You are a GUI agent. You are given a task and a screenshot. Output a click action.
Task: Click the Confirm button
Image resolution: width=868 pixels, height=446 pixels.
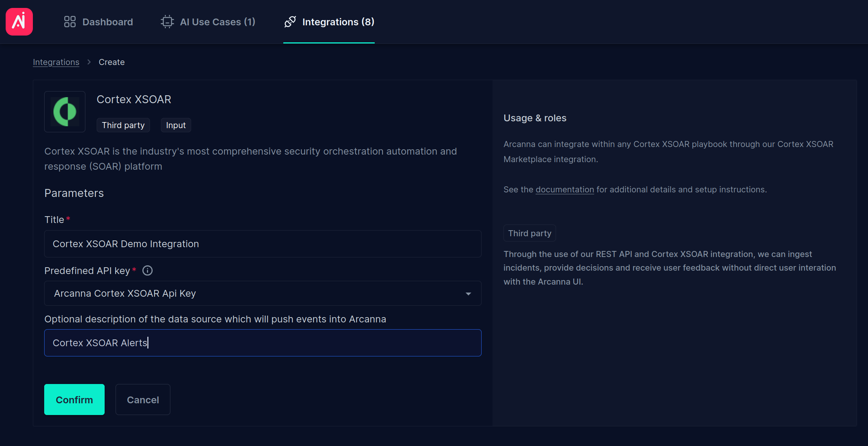(x=74, y=400)
